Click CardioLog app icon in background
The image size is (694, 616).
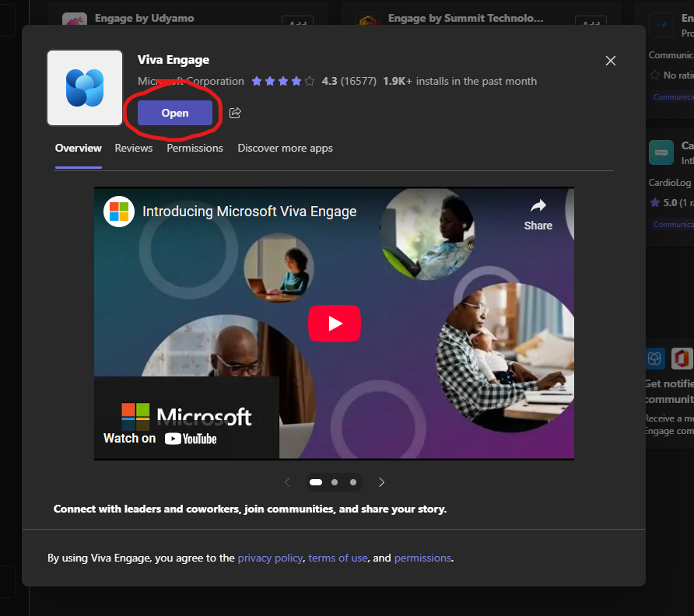(x=661, y=152)
